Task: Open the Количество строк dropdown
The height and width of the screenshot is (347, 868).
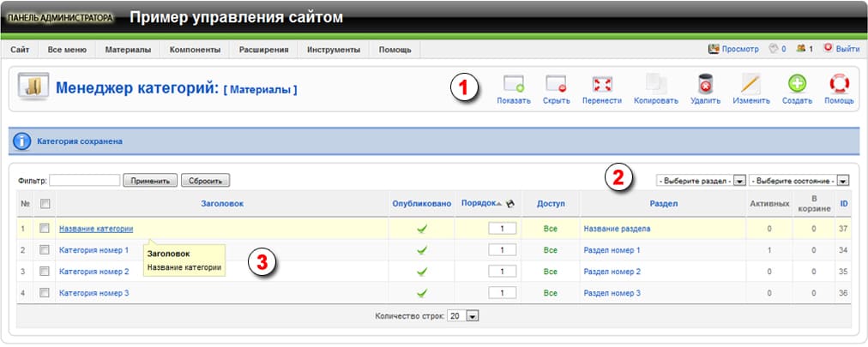Action: pos(463,316)
